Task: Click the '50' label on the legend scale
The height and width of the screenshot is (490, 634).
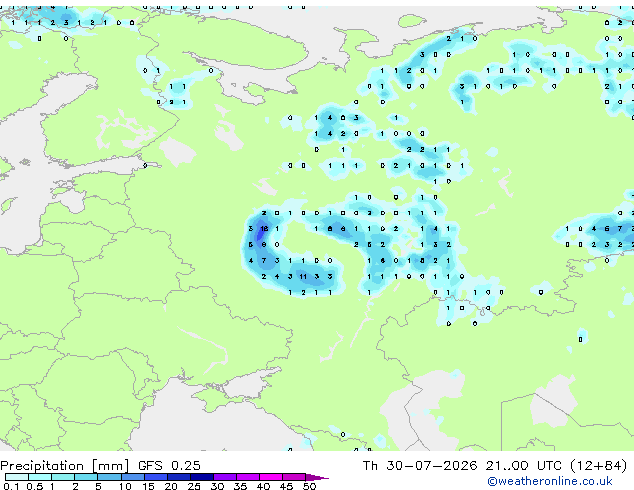Action: coord(309,486)
